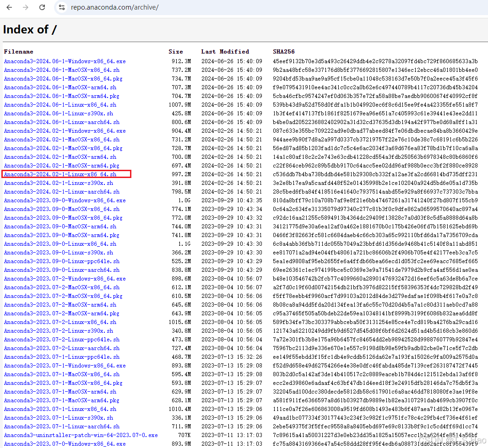Open Anaconda3-2024.02-1-MacOSX-x86_64.sh link
488x448 pixels.
[62, 140]
